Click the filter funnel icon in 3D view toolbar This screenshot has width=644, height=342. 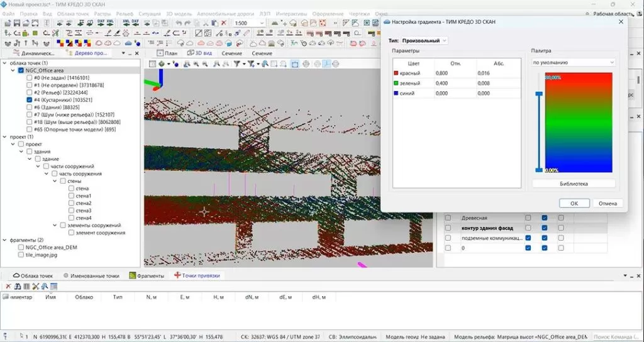pyautogui.click(x=236, y=63)
